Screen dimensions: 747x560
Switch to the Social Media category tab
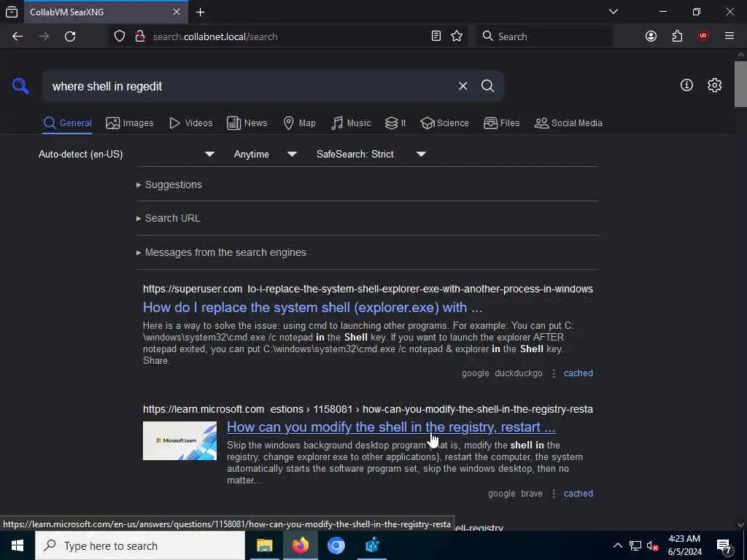568,122
